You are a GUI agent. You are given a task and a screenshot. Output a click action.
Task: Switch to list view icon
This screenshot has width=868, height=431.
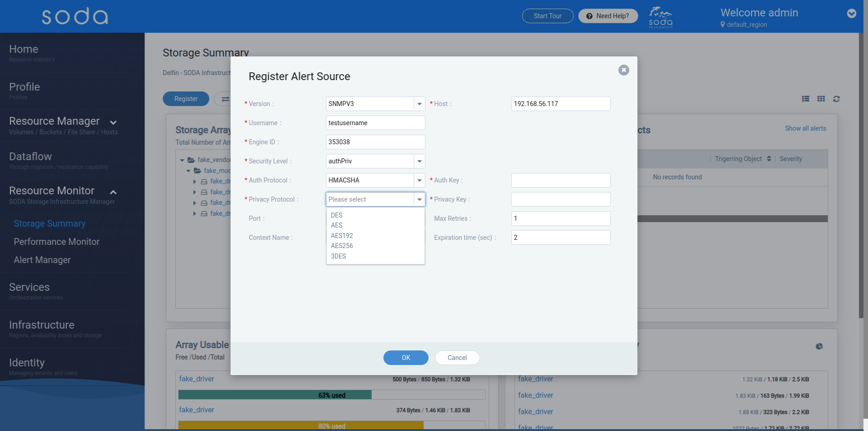coord(806,99)
